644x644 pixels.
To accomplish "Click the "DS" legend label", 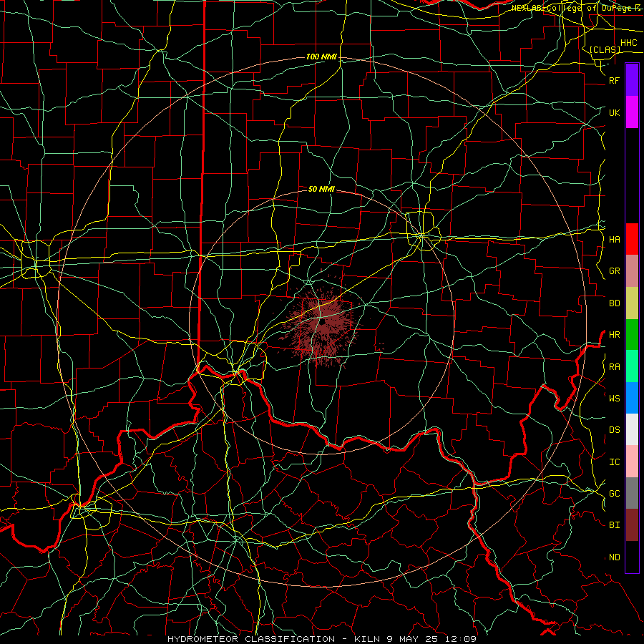I will pos(614,429).
